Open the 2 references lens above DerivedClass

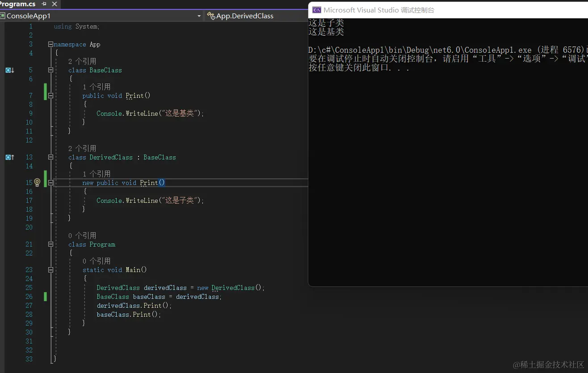(x=82, y=148)
